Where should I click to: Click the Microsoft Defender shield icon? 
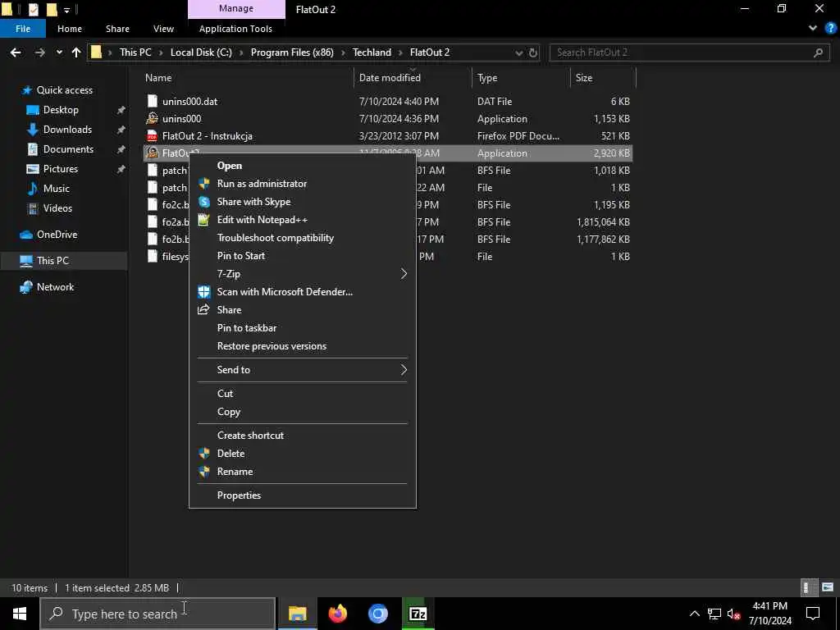pos(204,292)
